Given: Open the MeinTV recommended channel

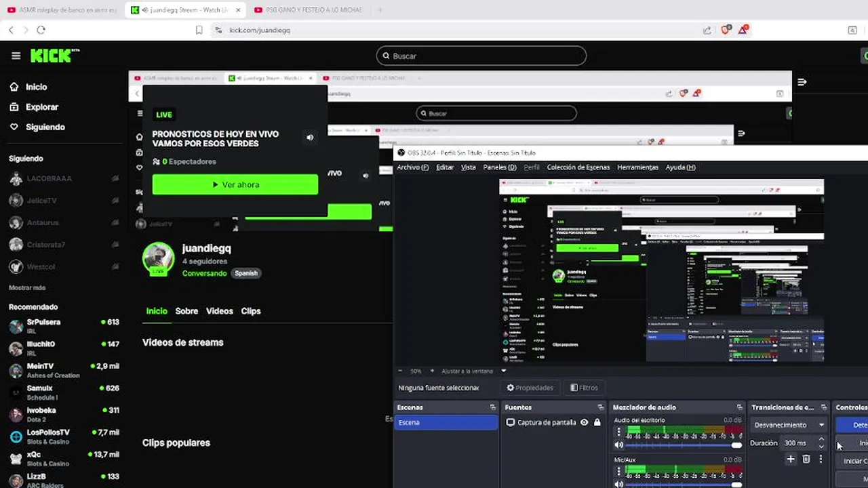Looking at the screenshot, I should click(64, 370).
